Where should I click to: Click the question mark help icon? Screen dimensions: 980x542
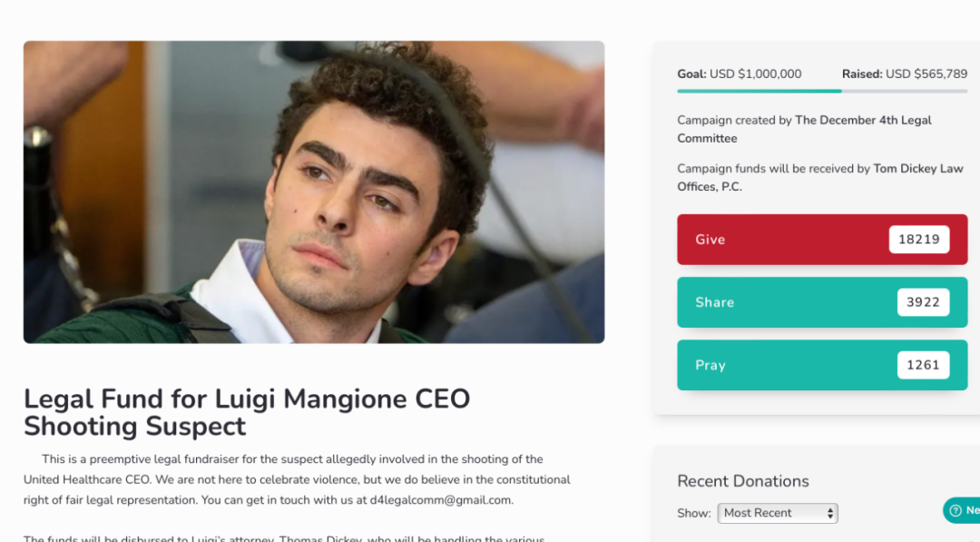pos(955,510)
